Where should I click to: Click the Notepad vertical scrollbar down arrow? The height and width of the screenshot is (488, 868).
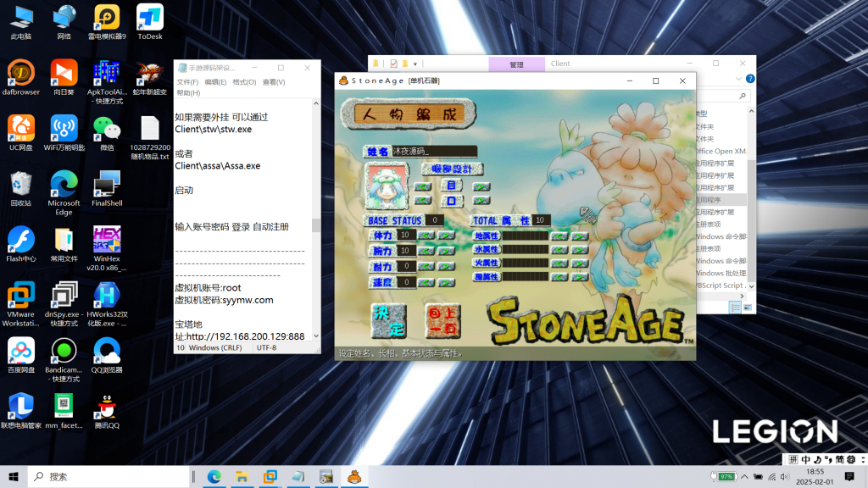[316, 336]
